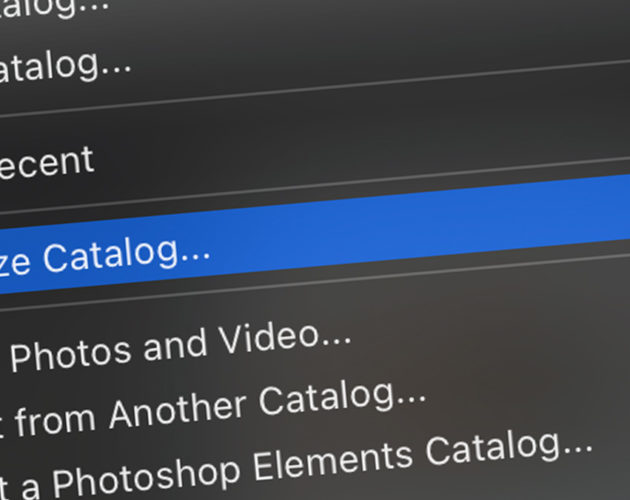Open Import from Another Catalog entry
The image size is (630, 500).
213,410
